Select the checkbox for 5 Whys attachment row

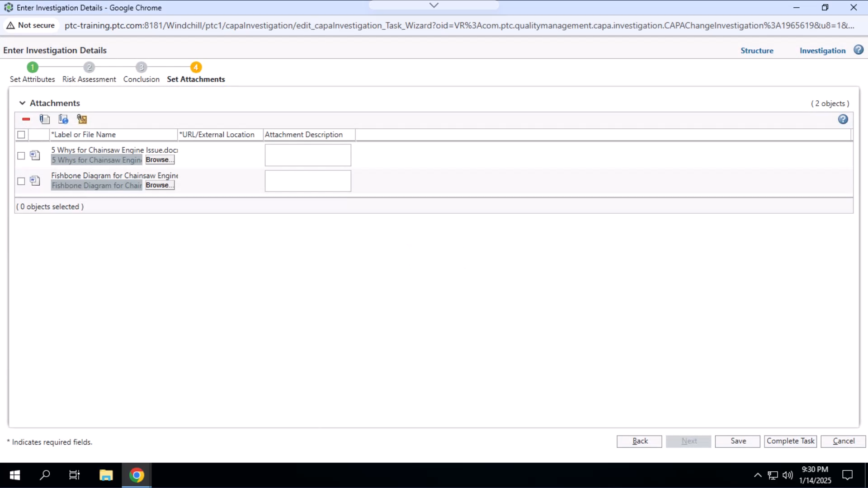coord(21,155)
